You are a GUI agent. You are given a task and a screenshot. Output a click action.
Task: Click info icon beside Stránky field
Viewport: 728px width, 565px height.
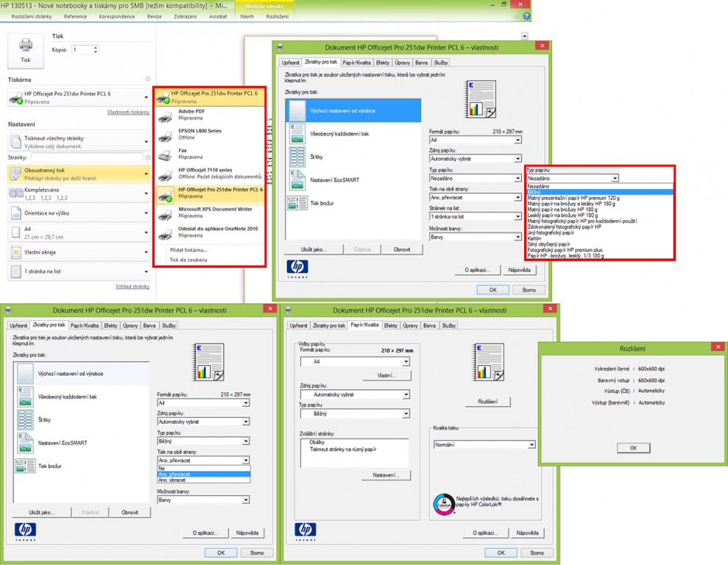[x=148, y=157]
